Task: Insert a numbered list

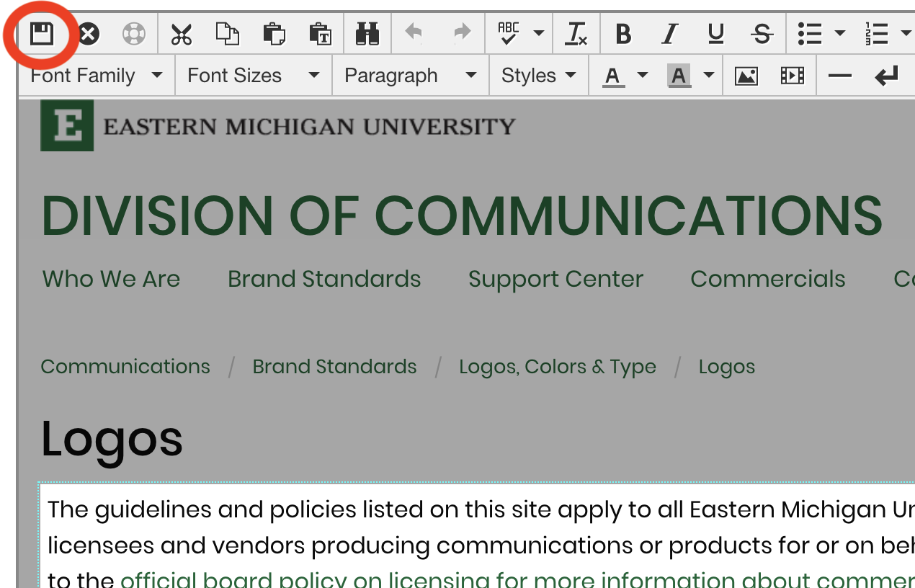Action: point(877,34)
